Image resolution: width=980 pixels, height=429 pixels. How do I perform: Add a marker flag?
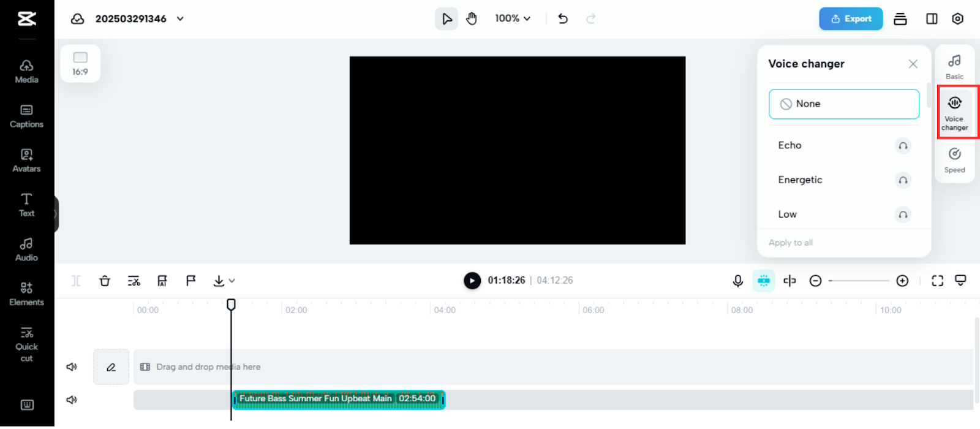point(191,281)
